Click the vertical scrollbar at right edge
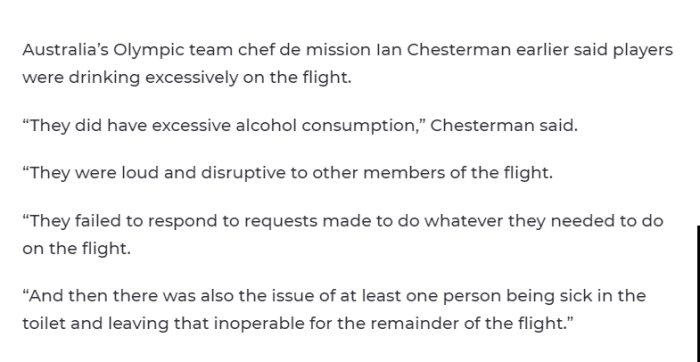Screen dimensions: 700x362 (698, 294)
